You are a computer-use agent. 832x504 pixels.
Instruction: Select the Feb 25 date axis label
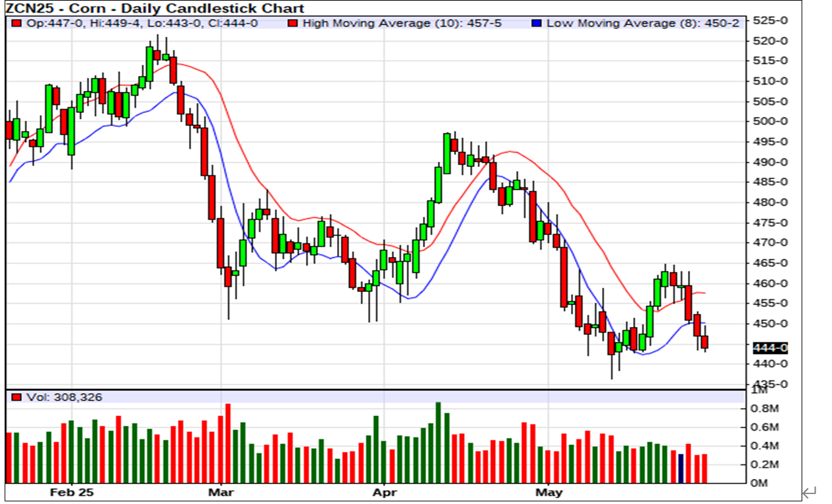pyautogui.click(x=72, y=493)
